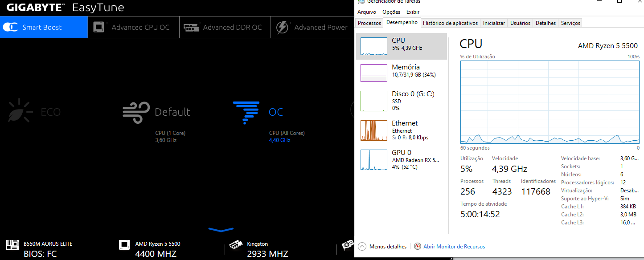This screenshot has height=260, width=644.
Task: Click the Default mode label
Action: point(172,112)
